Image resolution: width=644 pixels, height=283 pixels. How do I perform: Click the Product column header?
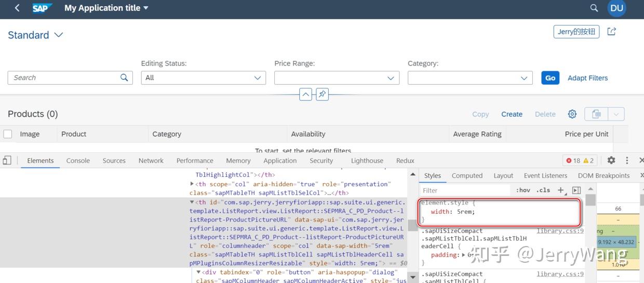[x=74, y=134]
